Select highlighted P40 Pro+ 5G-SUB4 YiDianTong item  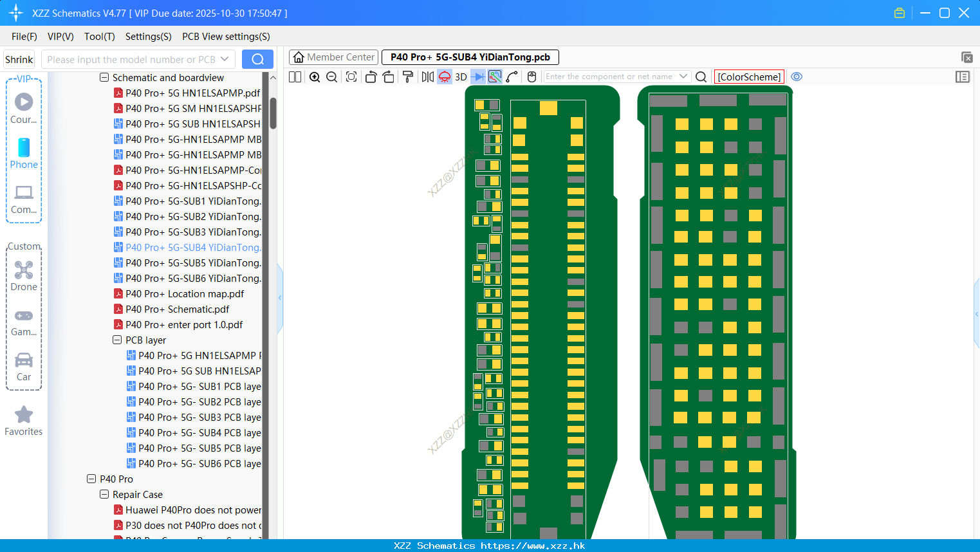coord(187,247)
